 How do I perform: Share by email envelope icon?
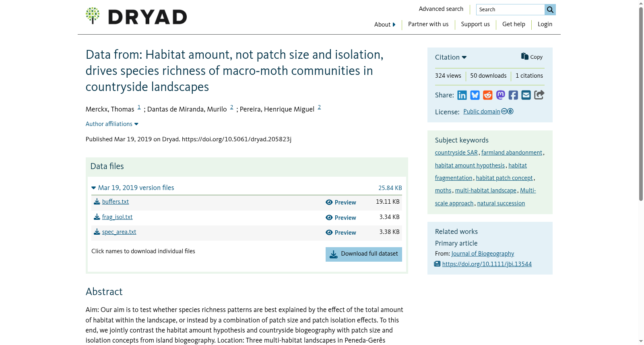coord(526,95)
